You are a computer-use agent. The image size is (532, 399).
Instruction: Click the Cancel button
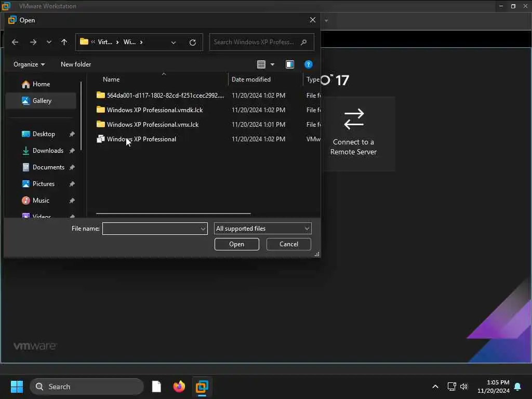pyautogui.click(x=289, y=244)
